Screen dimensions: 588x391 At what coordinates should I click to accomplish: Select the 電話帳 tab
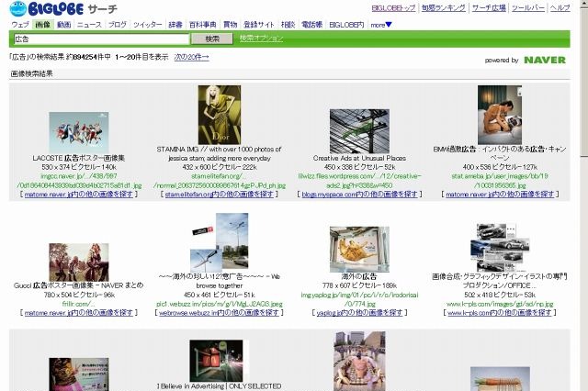(312, 25)
